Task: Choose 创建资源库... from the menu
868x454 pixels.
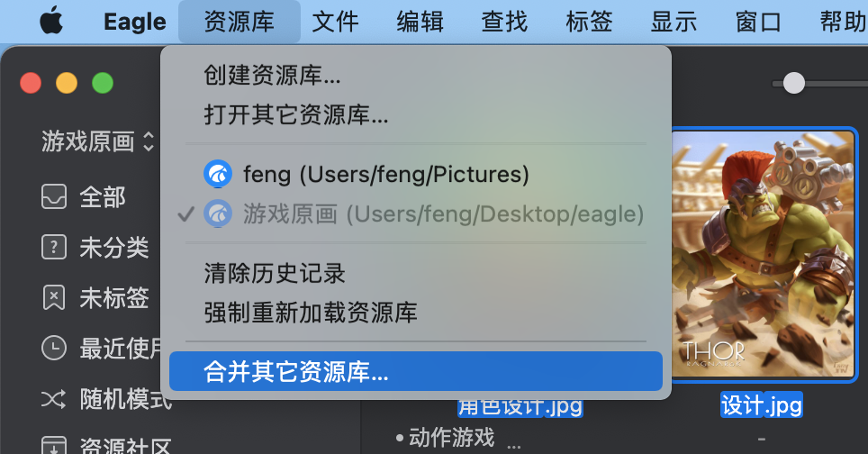Action: pos(272,76)
